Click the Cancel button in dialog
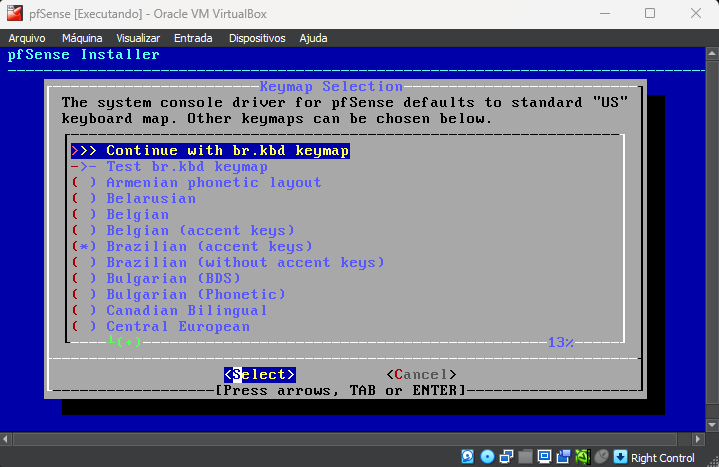This screenshot has height=467, width=719. 421,375
